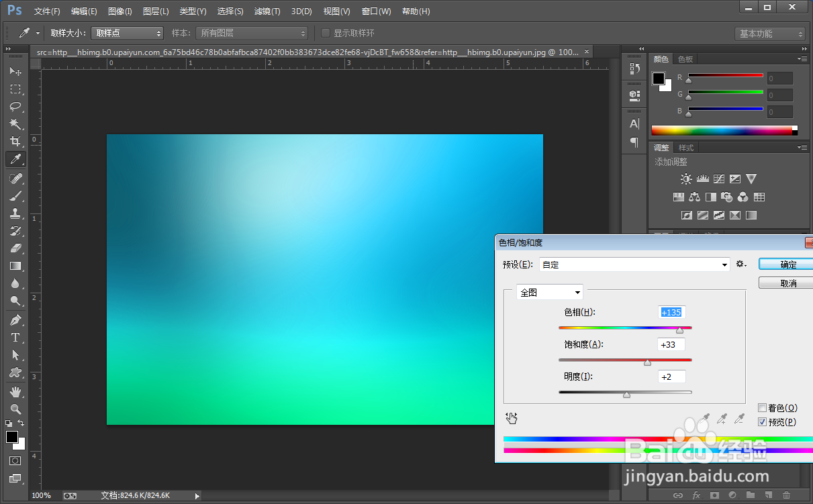Select the Move tool

coord(15,72)
